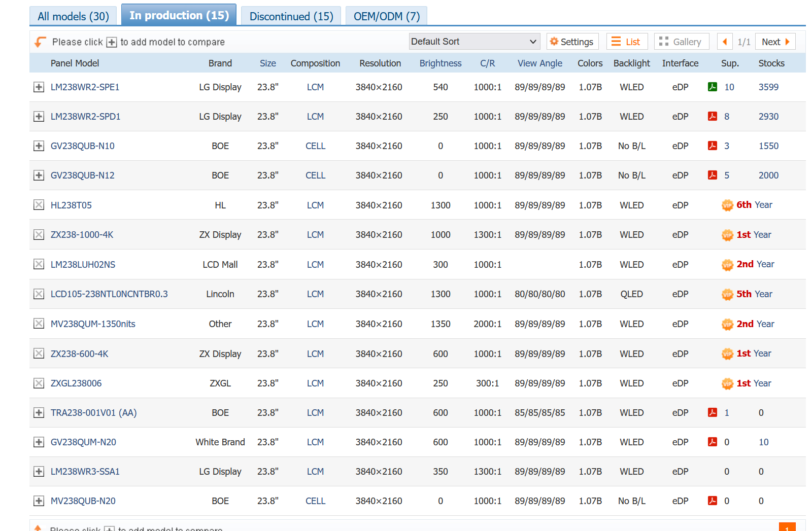Open PDF datasheet for LM238WR2-SPD1
The height and width of the screenshot is (531, 812).
(713, 116)
